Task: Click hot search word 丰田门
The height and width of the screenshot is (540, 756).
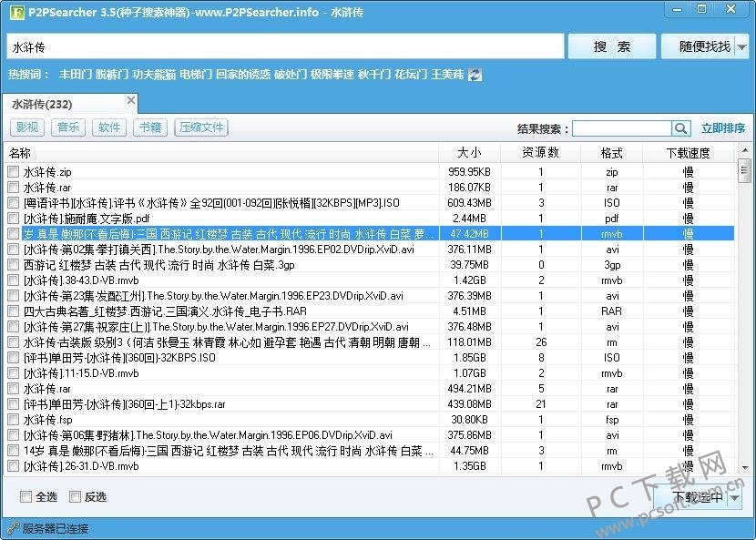Action: pyautogui.click(x=76, y=75)
